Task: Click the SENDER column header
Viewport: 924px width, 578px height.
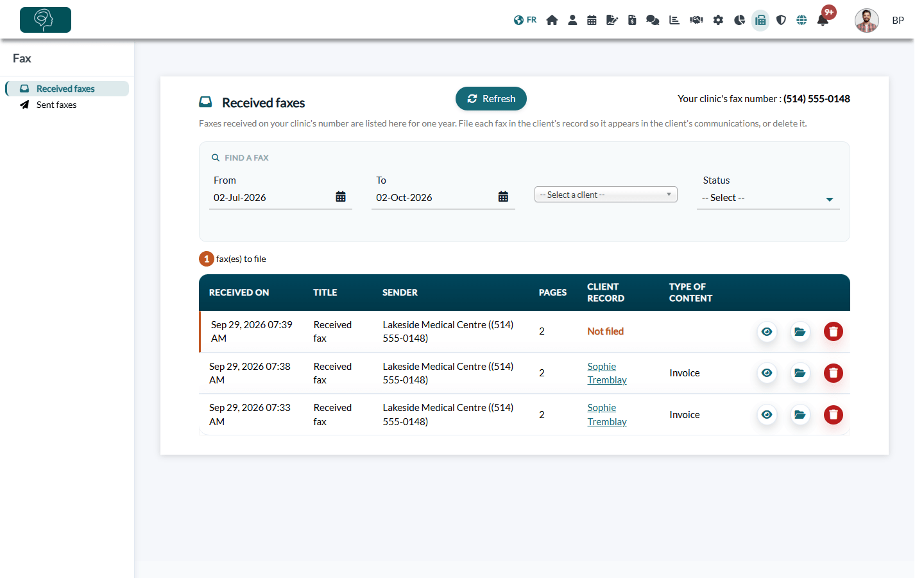Action: (400, 293)
